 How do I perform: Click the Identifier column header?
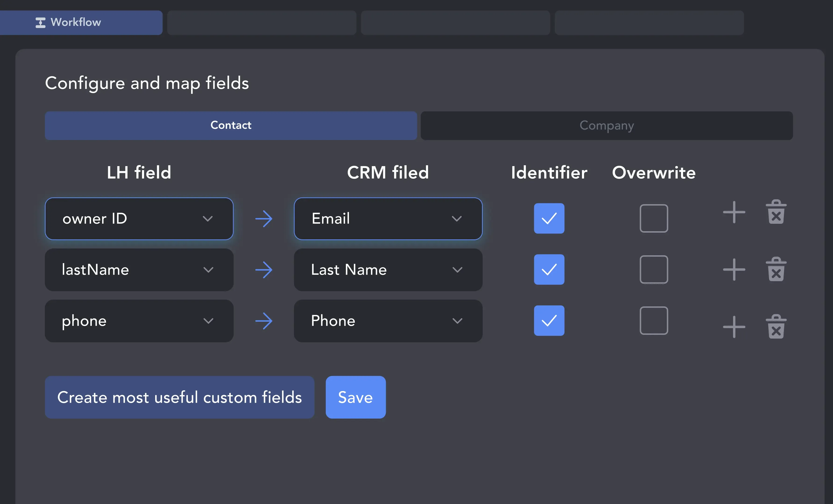549,173
